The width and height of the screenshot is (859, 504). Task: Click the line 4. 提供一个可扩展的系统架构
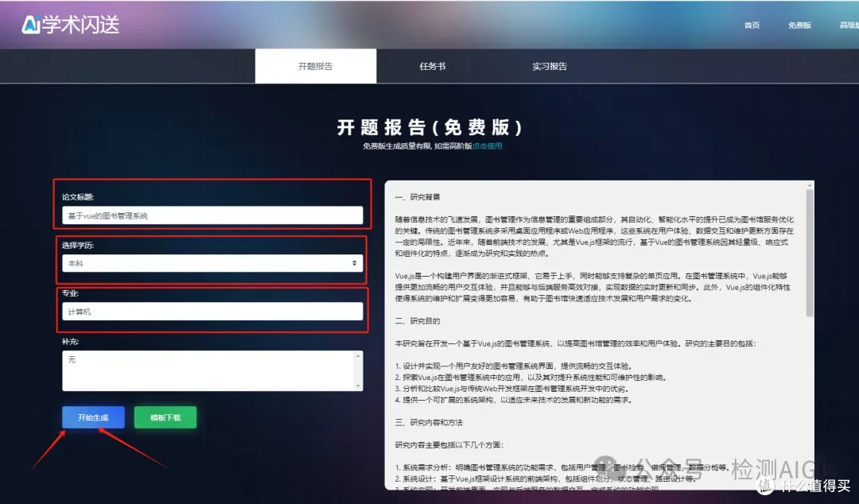(514, 400)
